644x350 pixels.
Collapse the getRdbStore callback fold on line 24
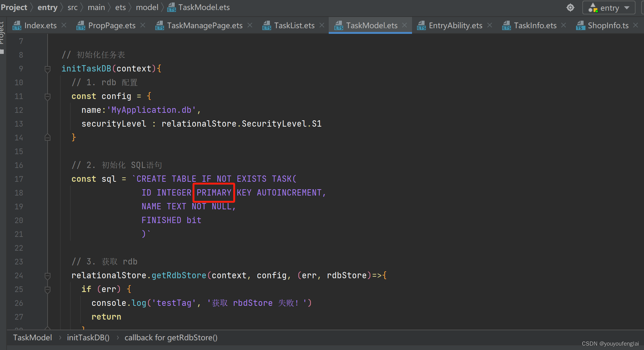(48, 276)
